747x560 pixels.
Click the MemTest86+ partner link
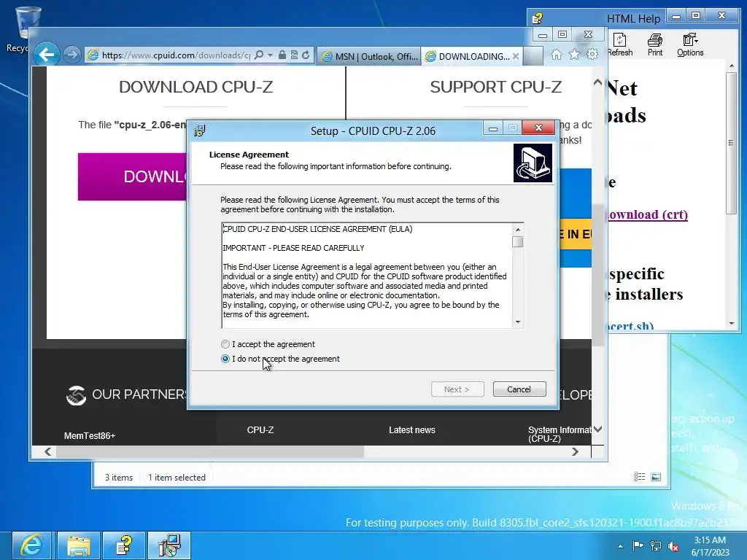click(90, 436)
